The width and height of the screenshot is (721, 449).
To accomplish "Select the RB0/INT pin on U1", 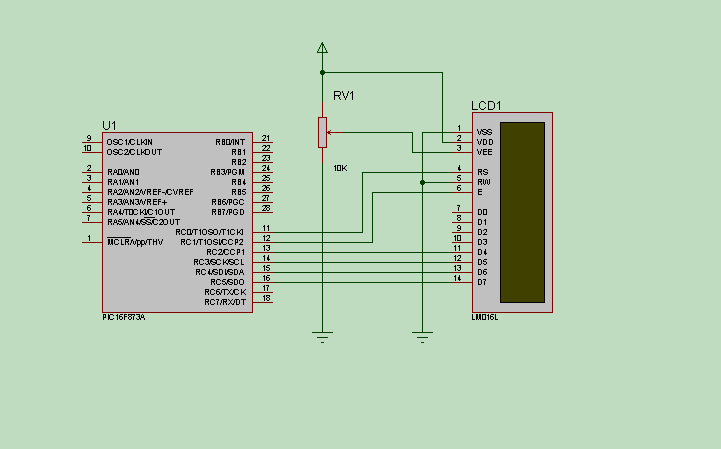I will pos(265,141).
